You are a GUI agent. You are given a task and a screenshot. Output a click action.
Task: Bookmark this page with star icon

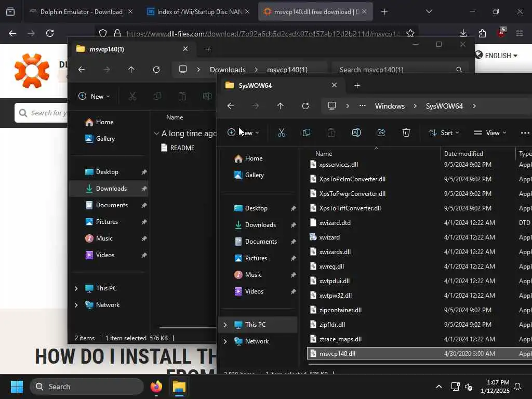pyautogui.click(x=410, y=33)
